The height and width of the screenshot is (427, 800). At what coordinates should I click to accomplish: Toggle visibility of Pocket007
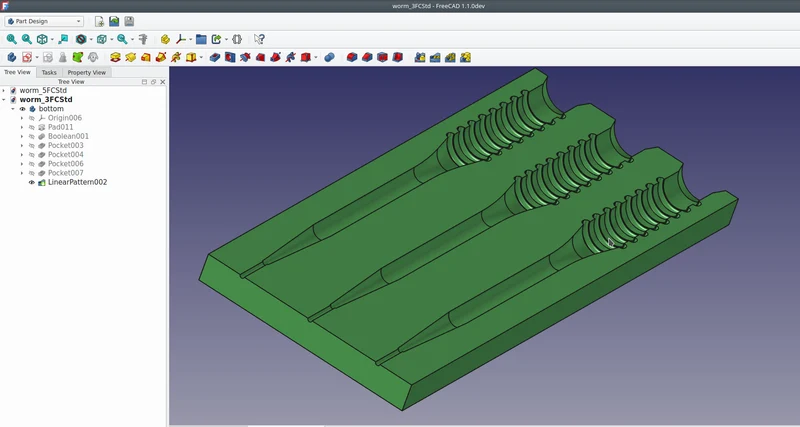[x=32, y=173]
